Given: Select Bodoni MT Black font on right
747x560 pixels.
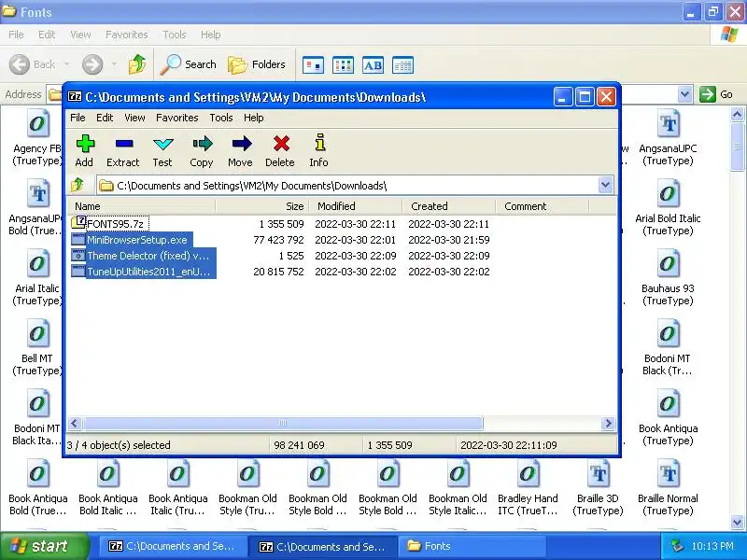Looking at the screenshot, I should [x=668, y=347].
